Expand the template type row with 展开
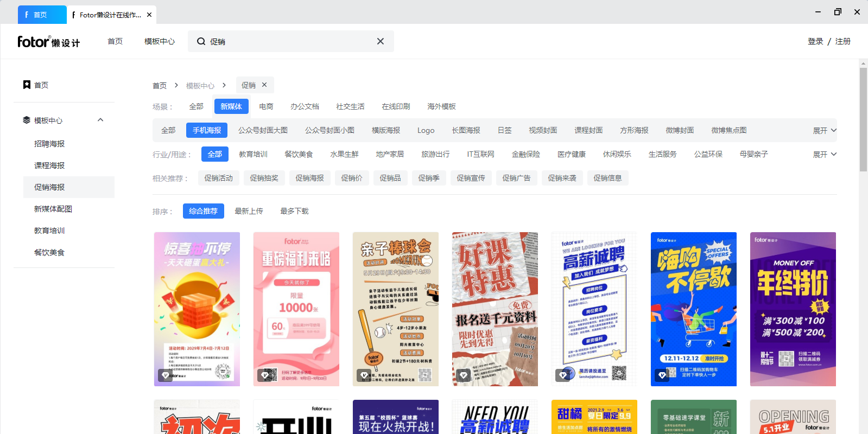The image size is (868, 434). tap(824, 130)
